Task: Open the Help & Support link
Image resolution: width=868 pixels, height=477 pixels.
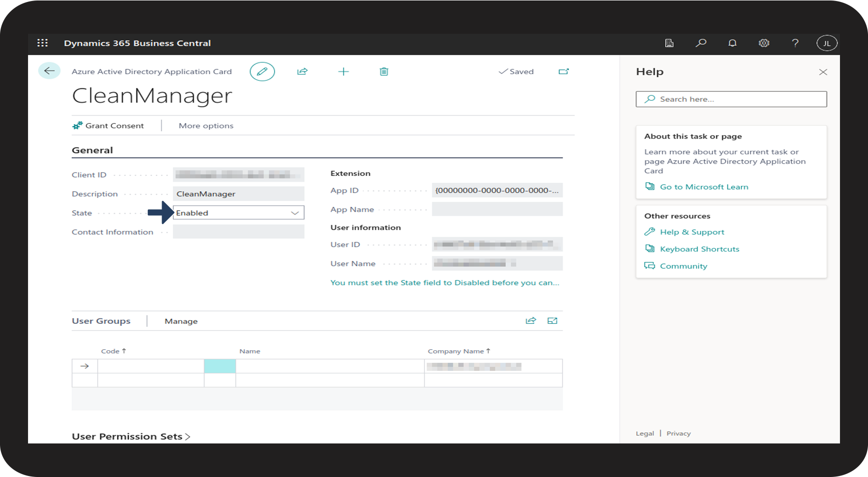Action: [692, 232]
